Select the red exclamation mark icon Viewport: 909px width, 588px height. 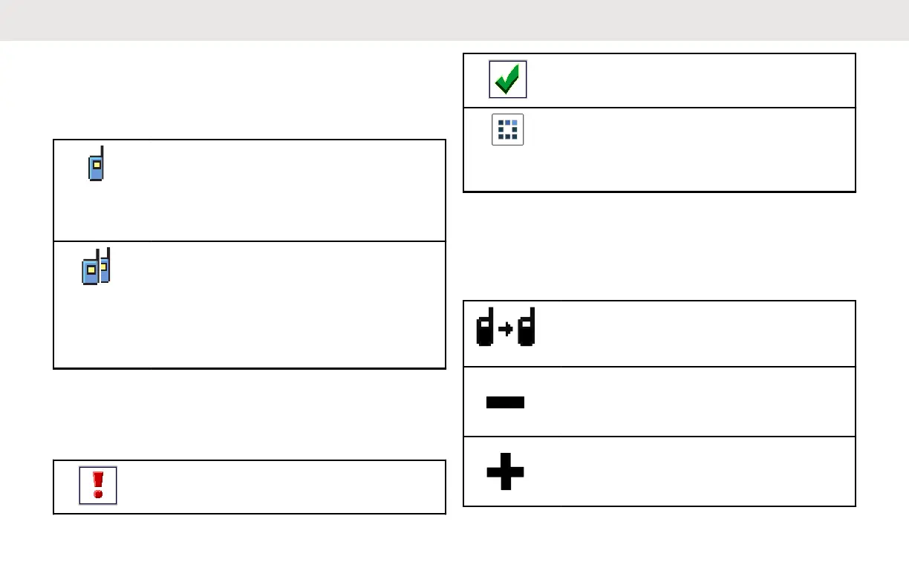[x=98, y=486]
